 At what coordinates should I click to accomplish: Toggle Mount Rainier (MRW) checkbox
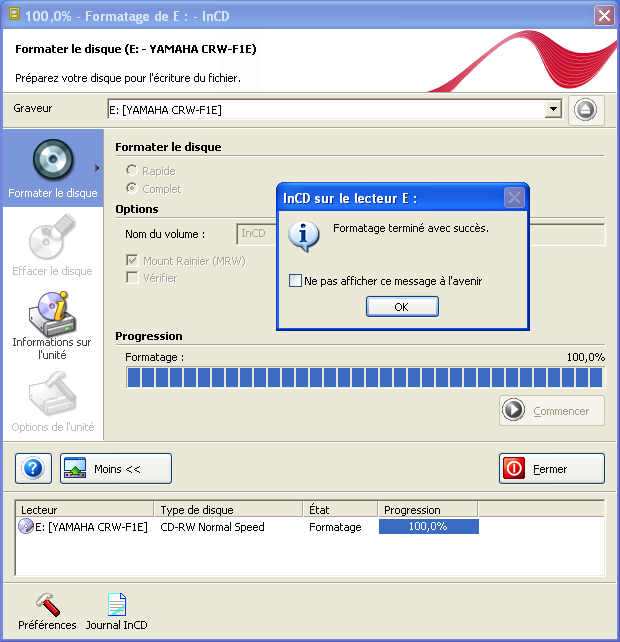pos(132,260)
